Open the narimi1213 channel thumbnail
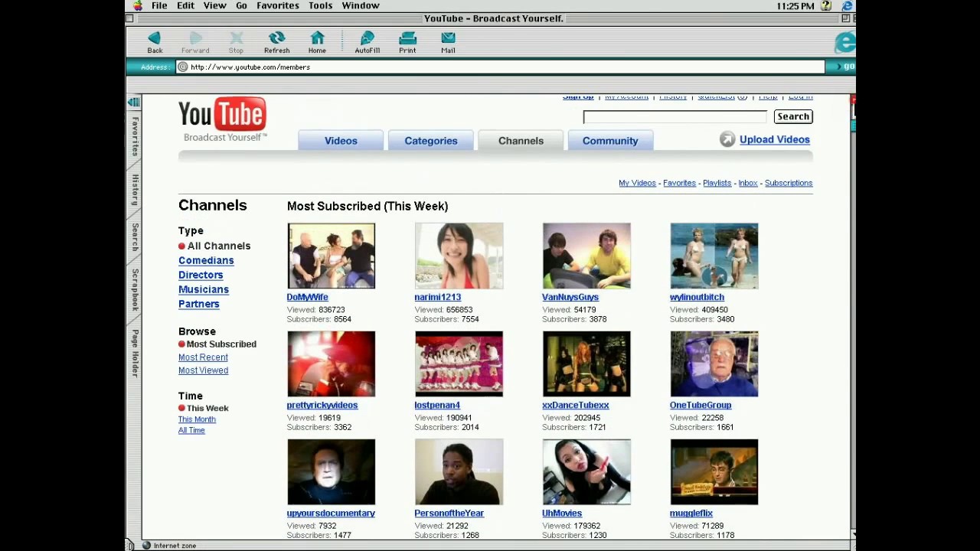980x551 pixels. click(x=459, y=256)
